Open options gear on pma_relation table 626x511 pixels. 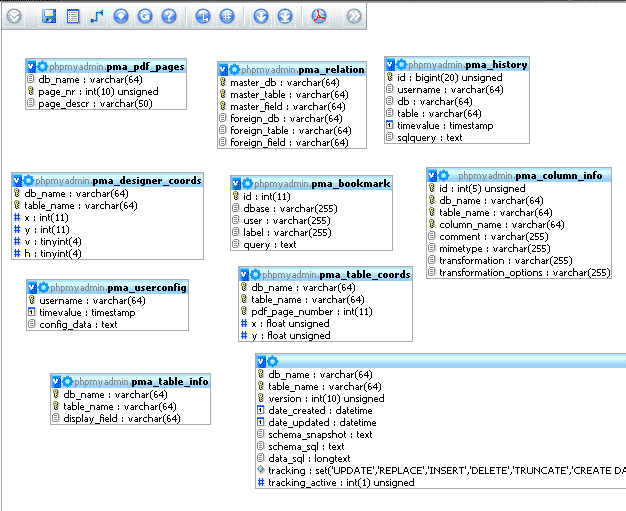point(234,69)
